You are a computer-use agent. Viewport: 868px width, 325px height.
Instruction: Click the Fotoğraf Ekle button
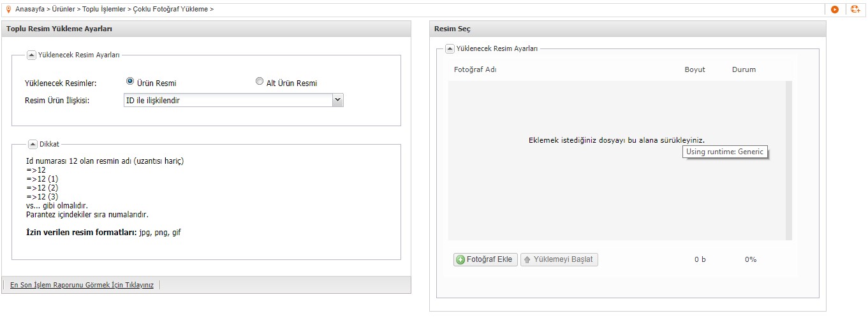485,259
